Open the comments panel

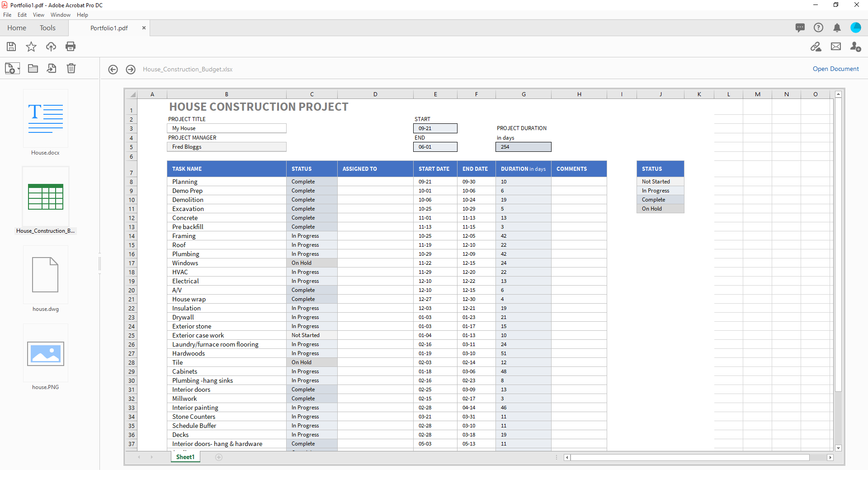[x=800, y=28]
